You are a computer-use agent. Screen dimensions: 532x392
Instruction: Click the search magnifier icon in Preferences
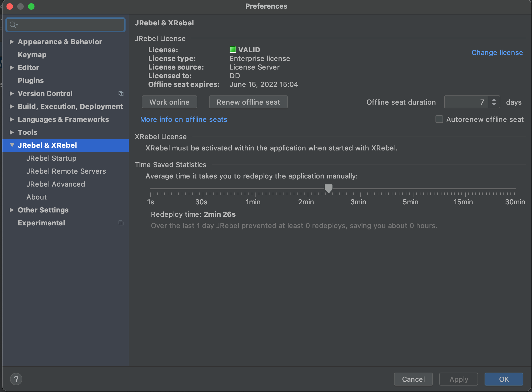13,25
